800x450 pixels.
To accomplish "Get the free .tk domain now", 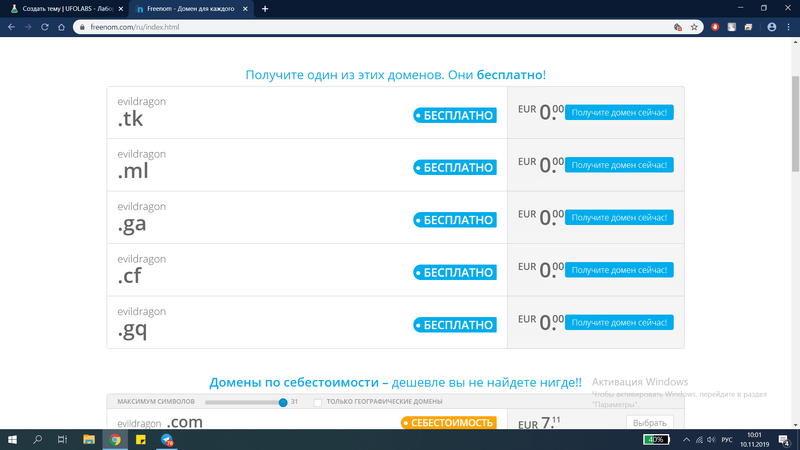I will pos(619,113).
